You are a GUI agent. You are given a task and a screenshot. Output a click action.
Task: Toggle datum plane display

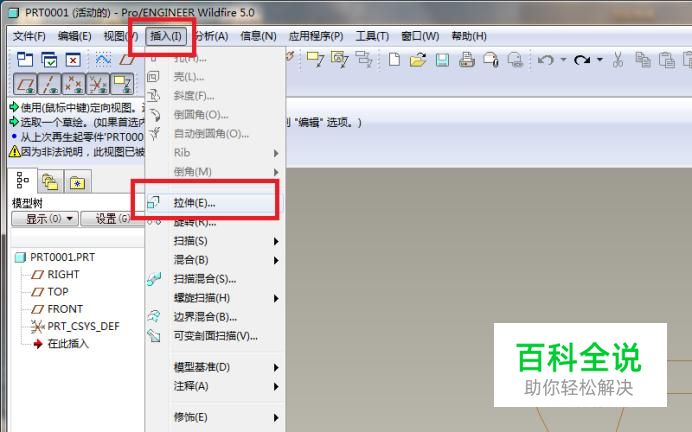tap(25, 84)
